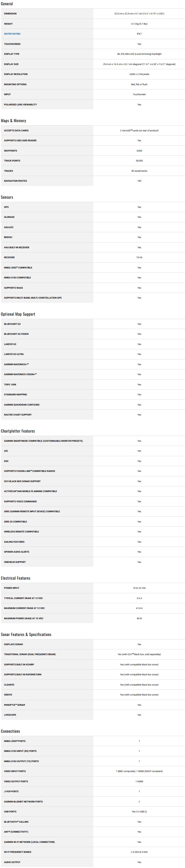The width and height of the screenshot is (185, 868).
Task: Select the Display Resolution row label
Action: point(16,74)
